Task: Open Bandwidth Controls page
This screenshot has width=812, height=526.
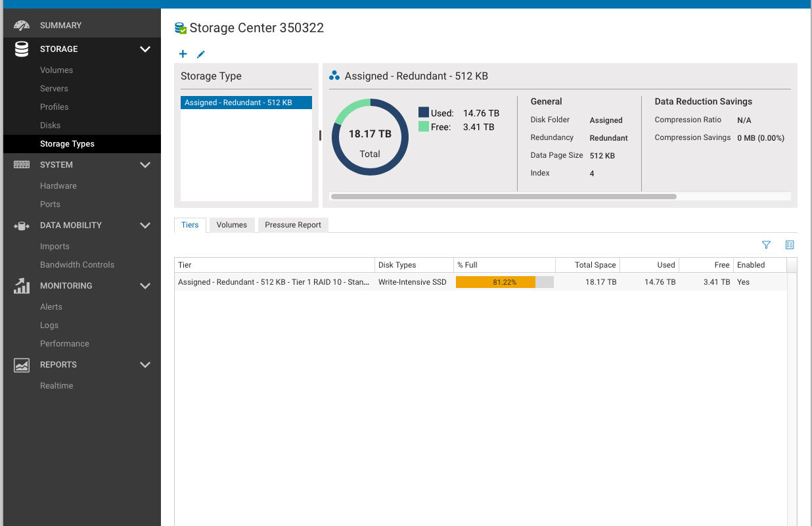Action: pyautogui.click(x=77, y=265)
